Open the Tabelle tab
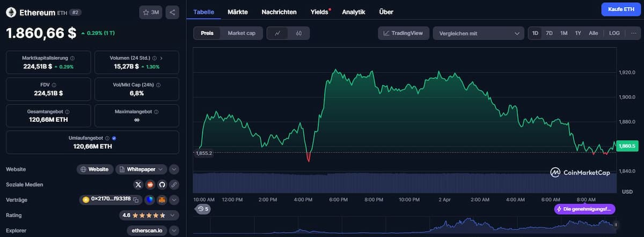The height and width of the screenshot is (237, 644). (x=203, y=12)
